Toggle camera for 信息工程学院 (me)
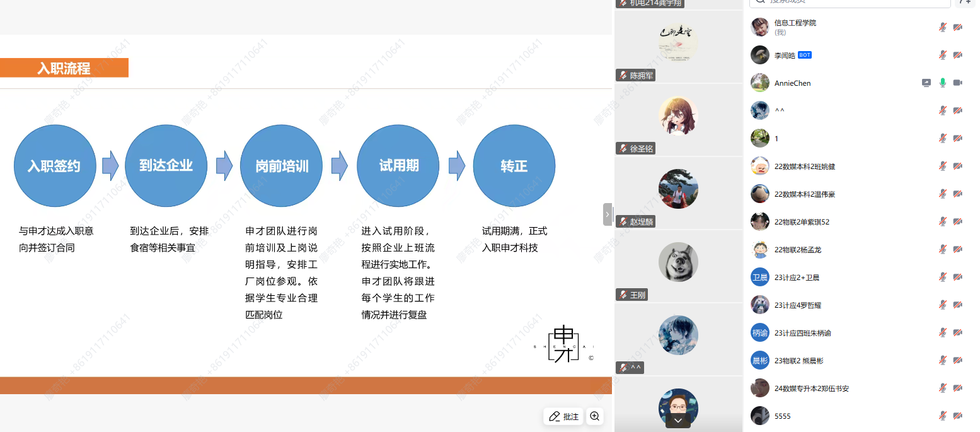Image resolution: width=980 pixels, height=432 pixels. 958,27
